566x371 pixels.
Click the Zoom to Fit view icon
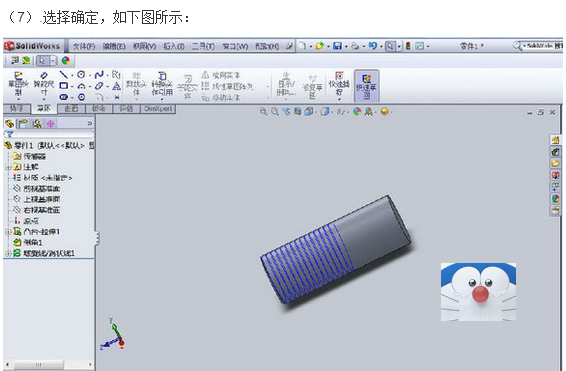tap(264, 112)
